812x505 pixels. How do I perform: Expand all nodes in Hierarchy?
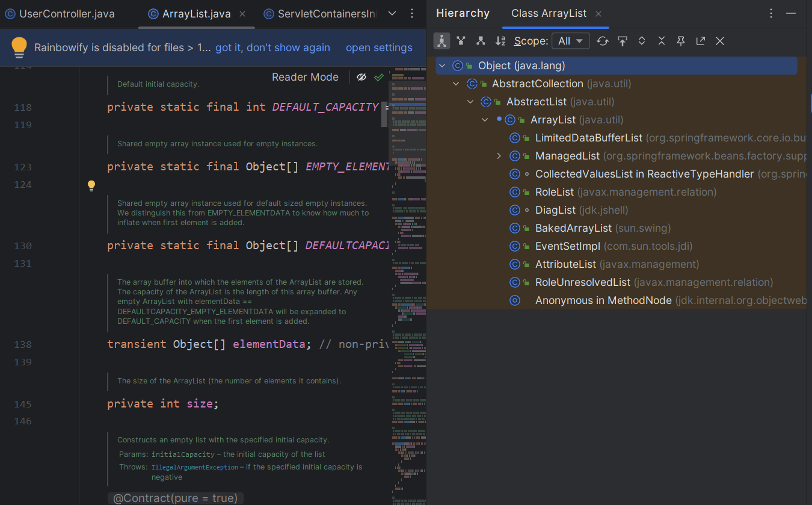642,41
